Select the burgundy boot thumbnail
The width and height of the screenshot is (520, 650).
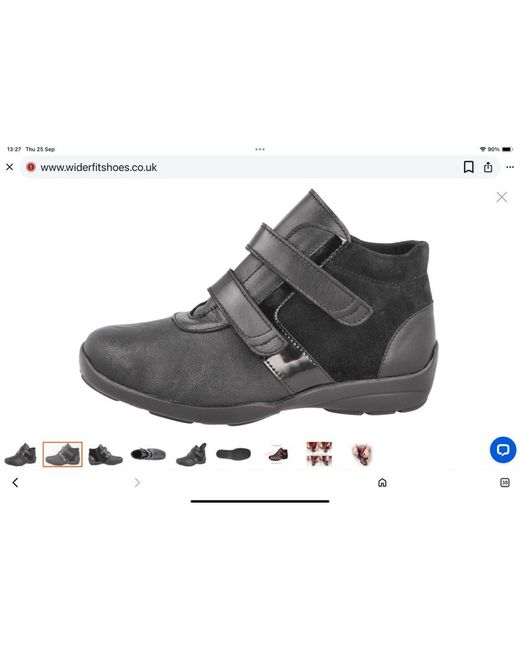[x=277, y=454]
